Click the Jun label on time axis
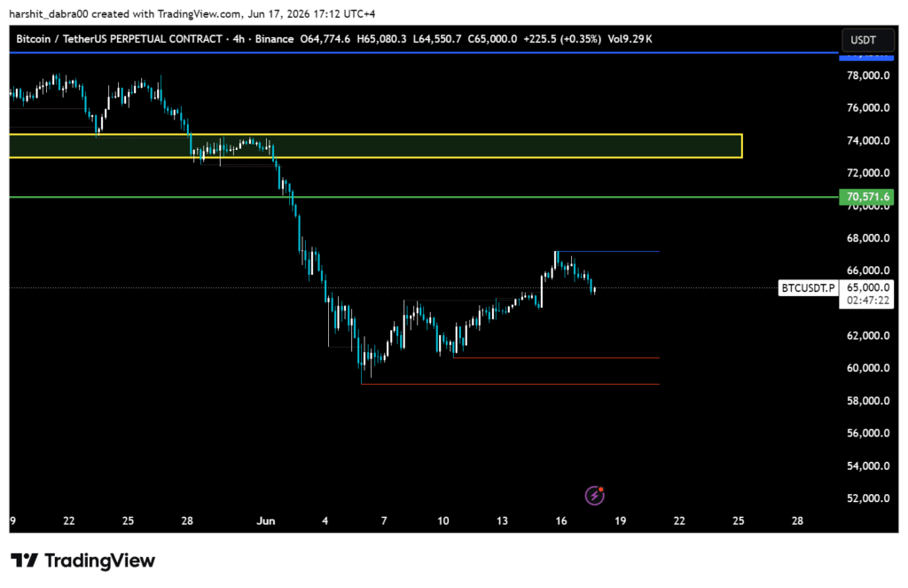This screenshot has height=588, width=908. click(266, 521)
